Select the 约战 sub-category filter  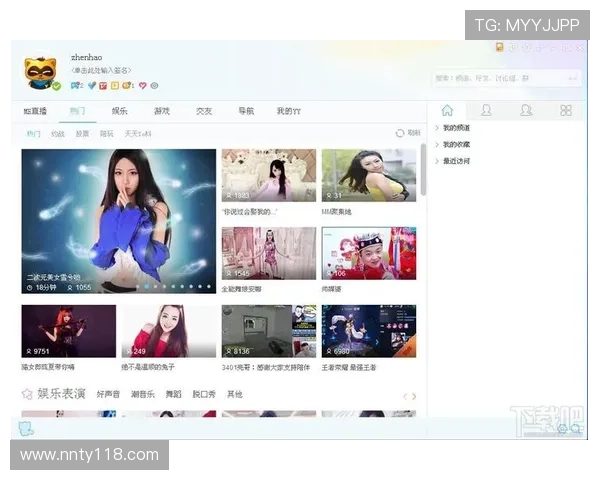click(x=58, y=134)
